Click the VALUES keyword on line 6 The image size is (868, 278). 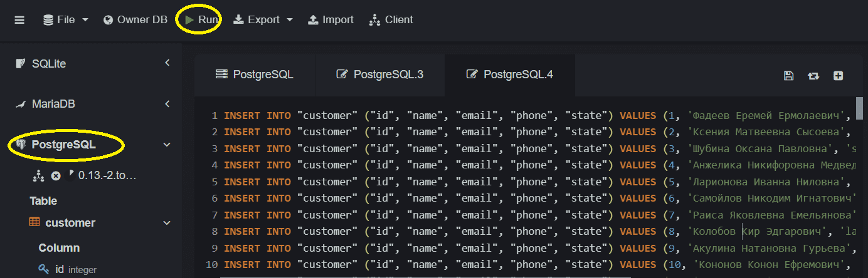coord(638,198)
